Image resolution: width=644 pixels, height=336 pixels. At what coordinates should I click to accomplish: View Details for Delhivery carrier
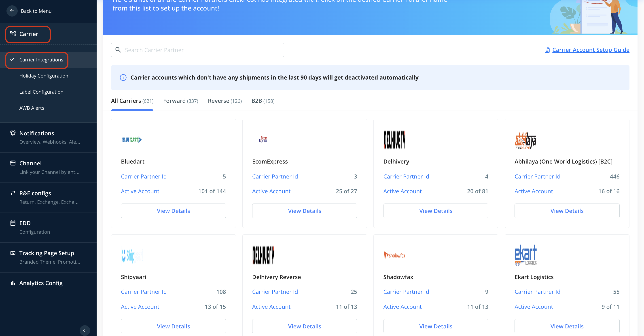pyautogui.click(x=436, y=211)
